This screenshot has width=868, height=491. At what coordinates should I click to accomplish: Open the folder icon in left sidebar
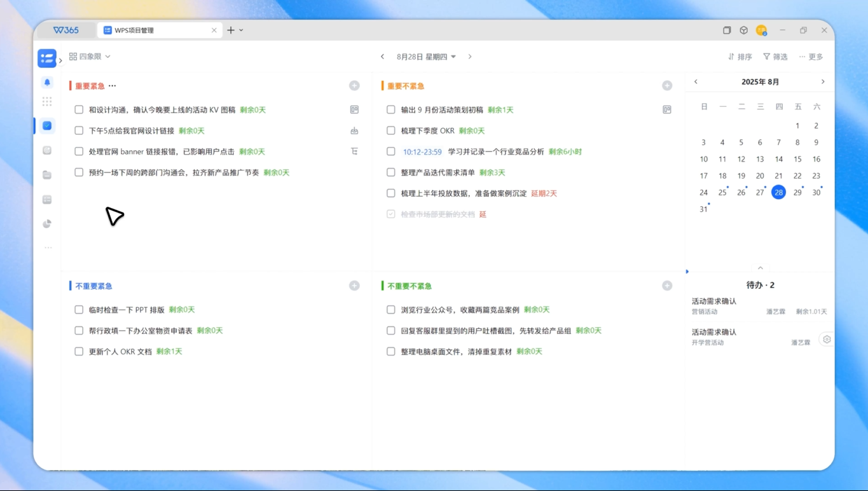click(x=47, y=175)
